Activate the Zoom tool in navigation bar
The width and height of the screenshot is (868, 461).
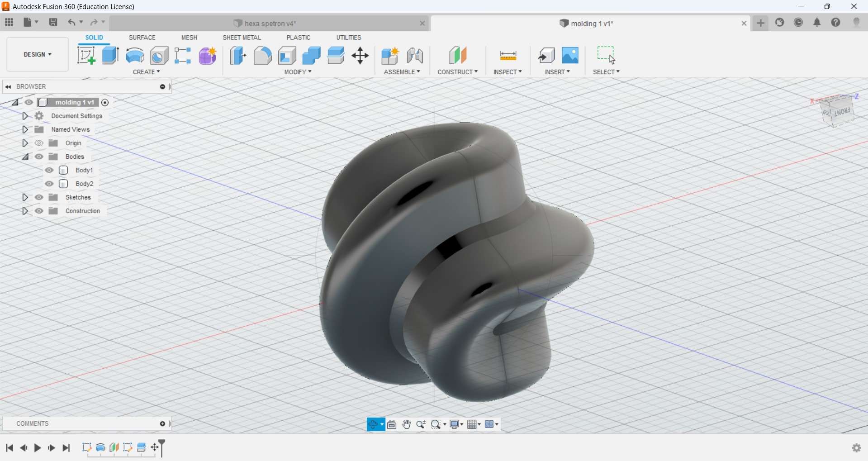coord(421,424)
